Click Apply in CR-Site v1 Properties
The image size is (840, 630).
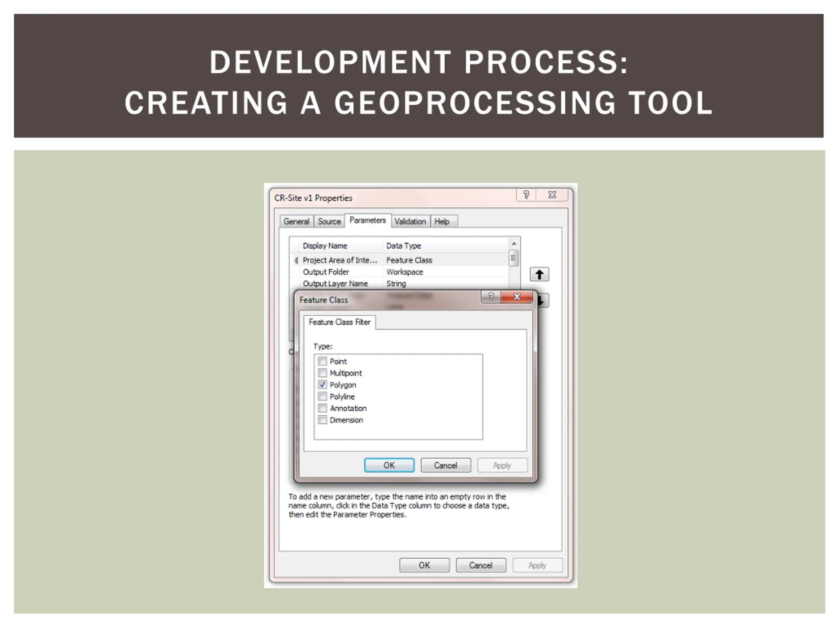point(537,565)
